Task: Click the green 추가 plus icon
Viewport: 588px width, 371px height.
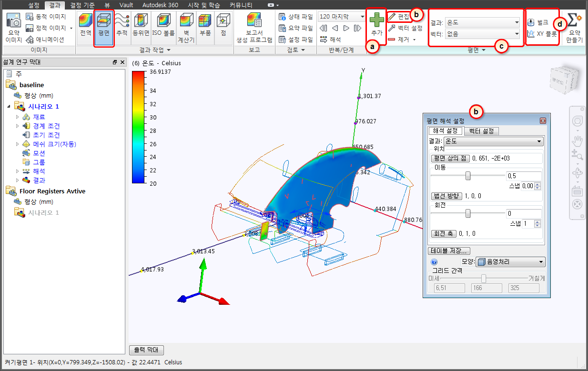Action: click(x=376, y=20)
